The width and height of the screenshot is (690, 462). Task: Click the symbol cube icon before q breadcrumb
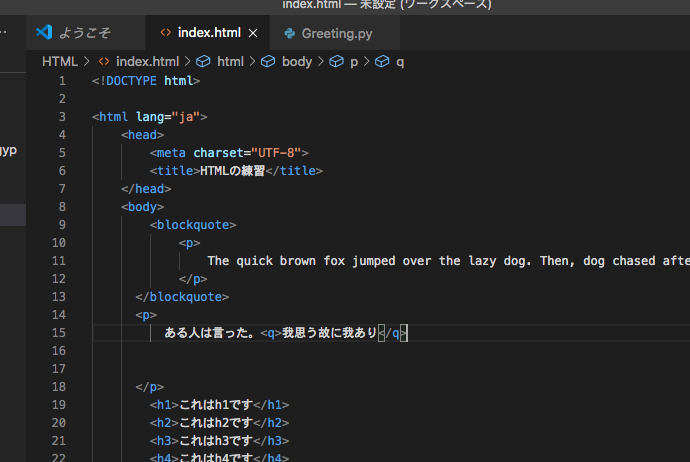coord(382,62)
